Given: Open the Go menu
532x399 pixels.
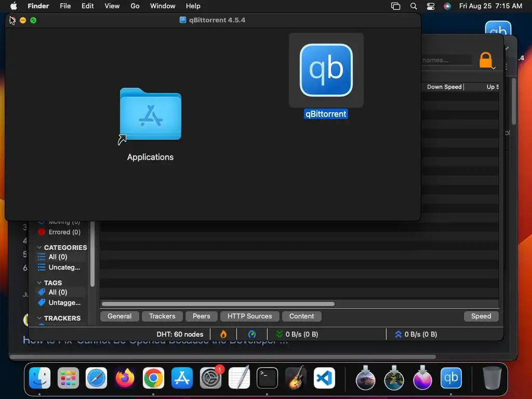Looking at the screenshot, I should click(x=135, y=6).
